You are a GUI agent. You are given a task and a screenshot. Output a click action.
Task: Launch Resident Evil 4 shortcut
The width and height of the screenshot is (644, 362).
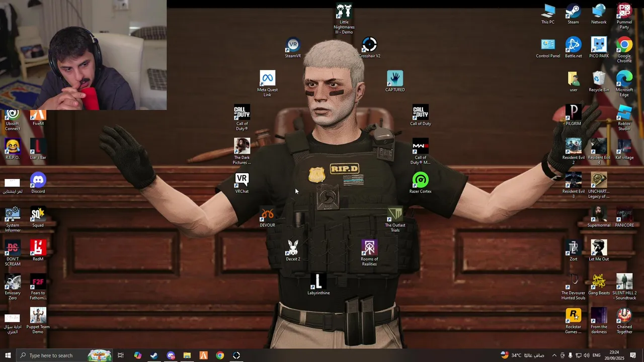click(x=599, y=151)
